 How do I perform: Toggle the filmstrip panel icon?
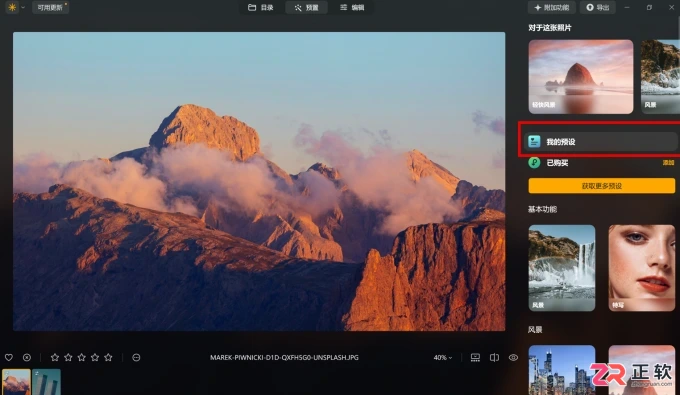click(475, 357)
